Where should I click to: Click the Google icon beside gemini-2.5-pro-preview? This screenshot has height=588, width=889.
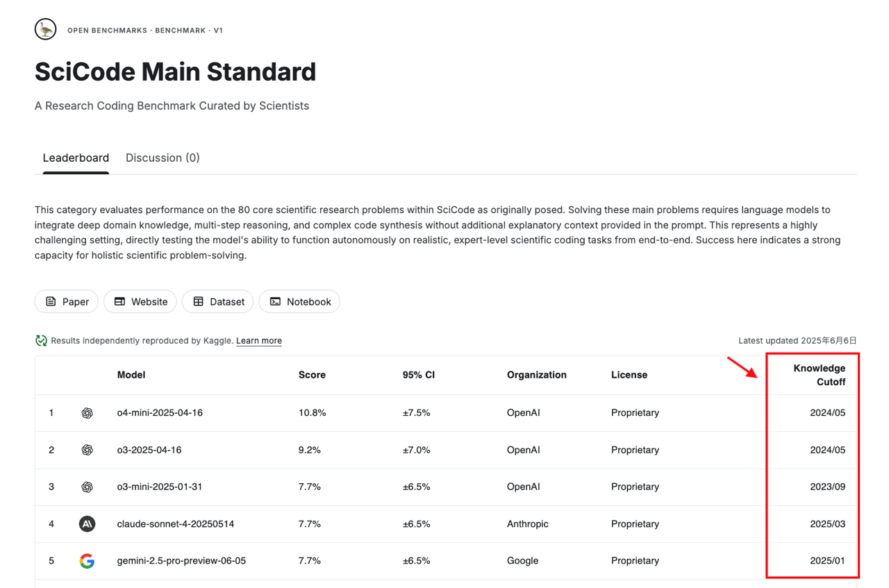point(87,561)
